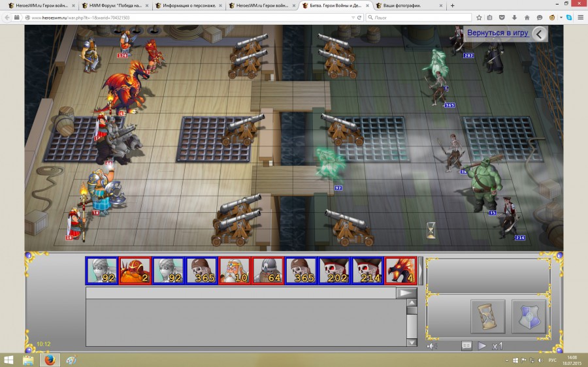Screen dimensions: 588x367
Task: Select the helmeted bear rider portrait numbered 64
Action: coord(268,270)
